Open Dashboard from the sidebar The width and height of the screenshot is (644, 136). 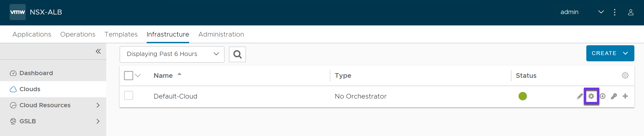pyautogui.click(x=36, y=73)
